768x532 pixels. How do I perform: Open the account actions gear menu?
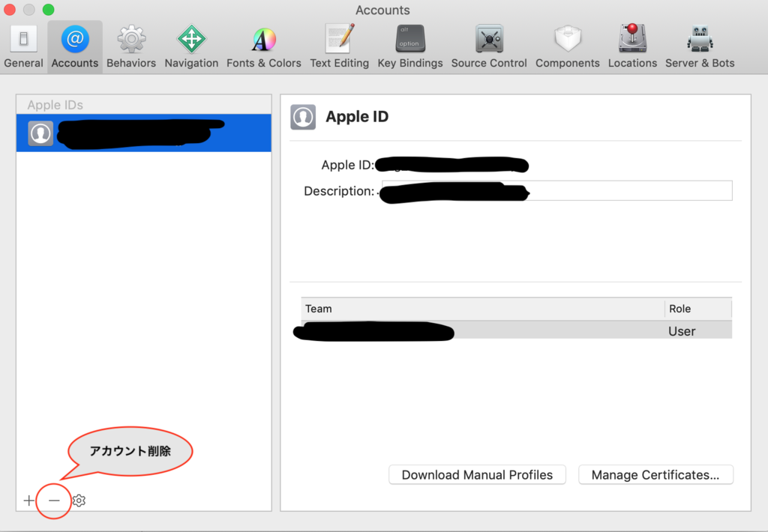click(79, 501)
